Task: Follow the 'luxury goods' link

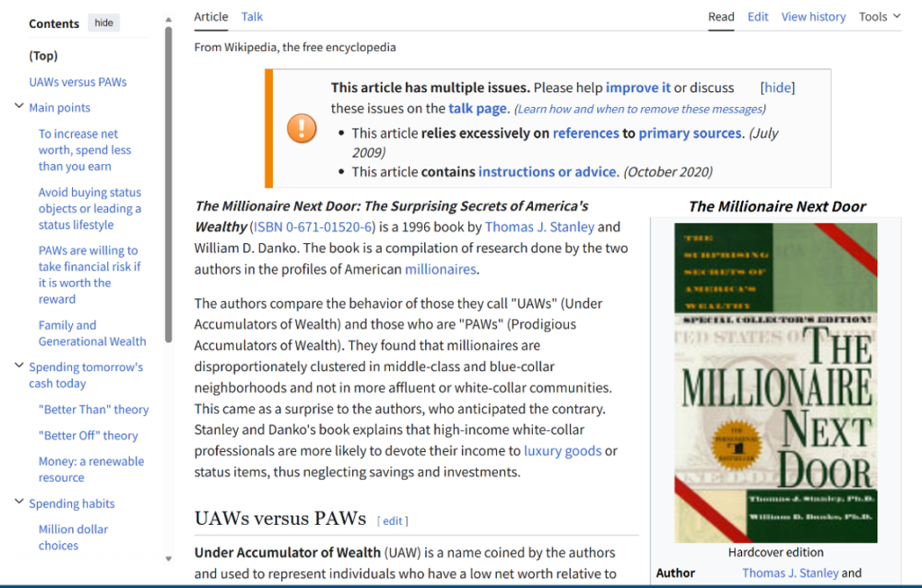Action: pyautogui.click(x=563, y=451)
